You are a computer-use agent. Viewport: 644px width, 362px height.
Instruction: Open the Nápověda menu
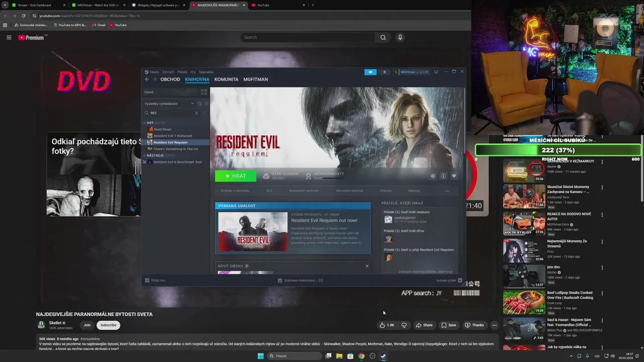[206, 72]
